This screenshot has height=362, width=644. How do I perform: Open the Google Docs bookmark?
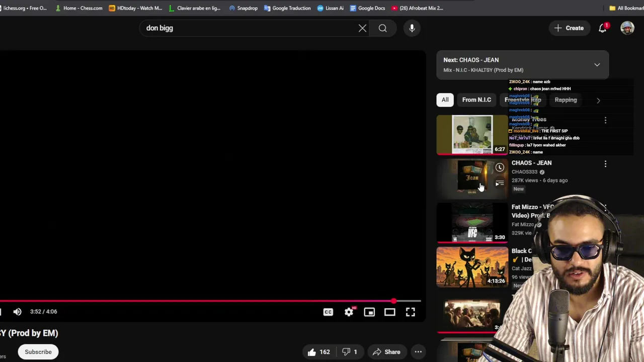click(367, 8)
